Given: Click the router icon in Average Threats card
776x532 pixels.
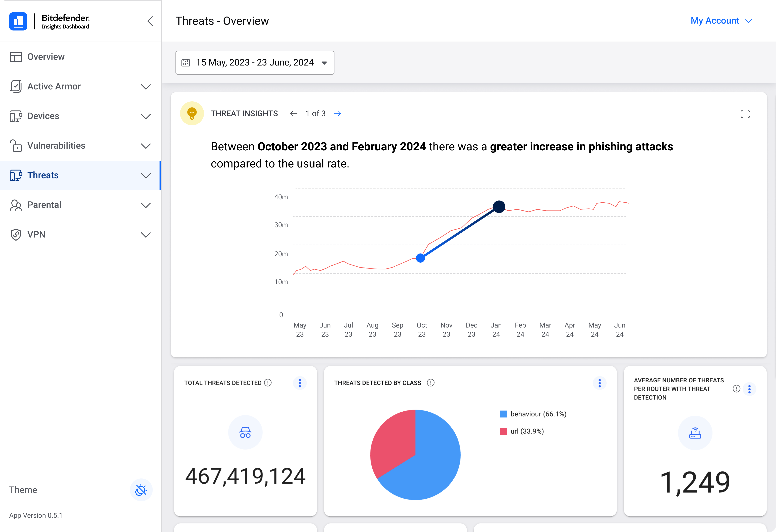Looking at the screenshot, I should point(695,433).
